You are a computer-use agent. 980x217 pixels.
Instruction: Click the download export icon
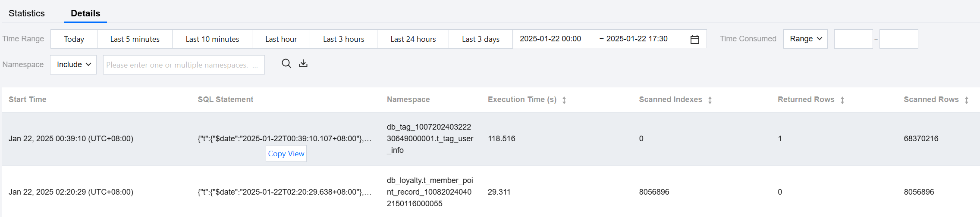pos(303,64)
